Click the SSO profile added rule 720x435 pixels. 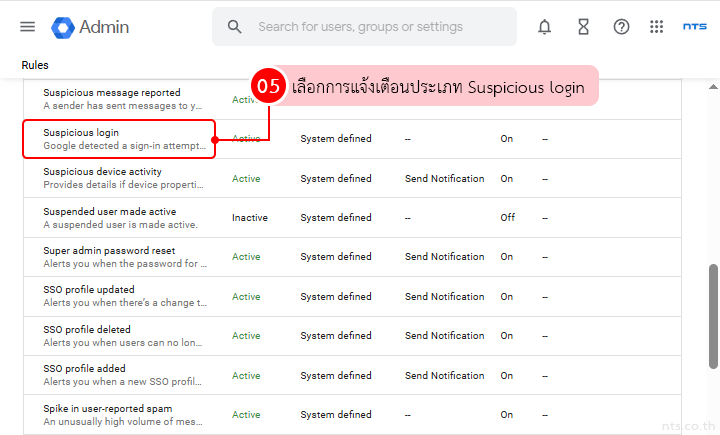[85, 369]
